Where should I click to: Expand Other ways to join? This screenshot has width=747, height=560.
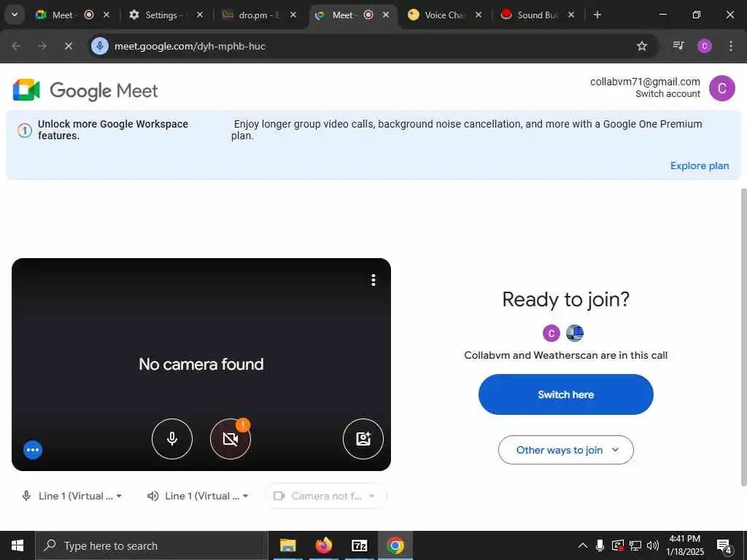coord(565,450)
